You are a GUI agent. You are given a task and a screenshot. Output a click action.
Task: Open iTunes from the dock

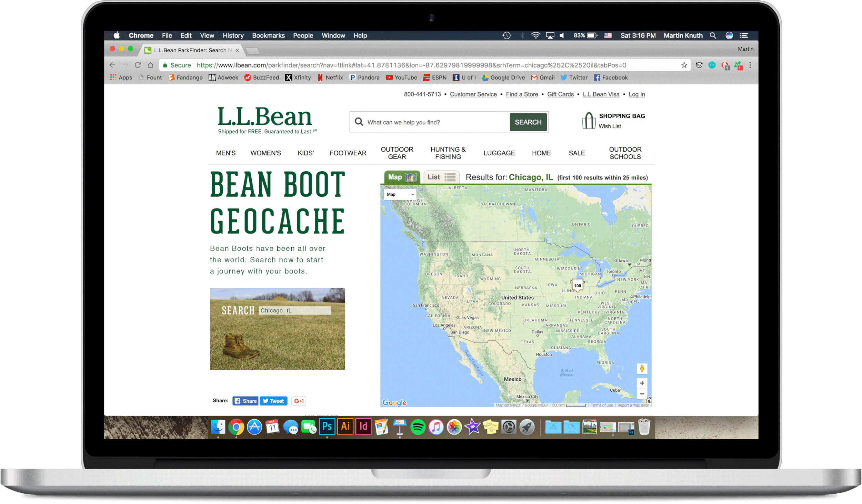click(436, 427)
